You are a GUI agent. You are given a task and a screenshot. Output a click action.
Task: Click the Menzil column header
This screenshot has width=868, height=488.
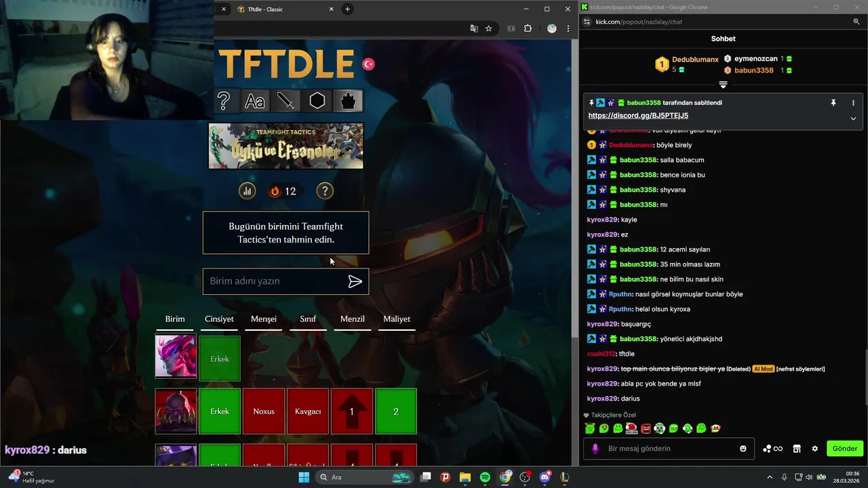point(353,319)
